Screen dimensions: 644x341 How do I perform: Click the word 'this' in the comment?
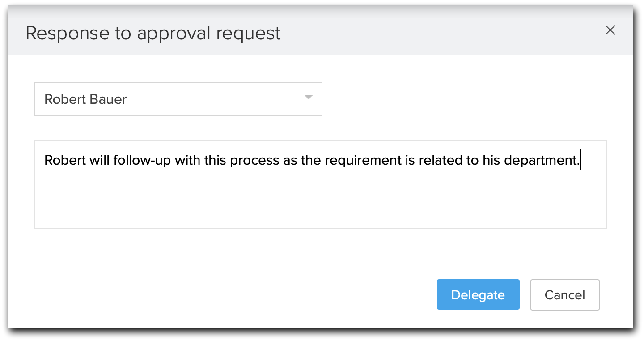click(216, 161)
